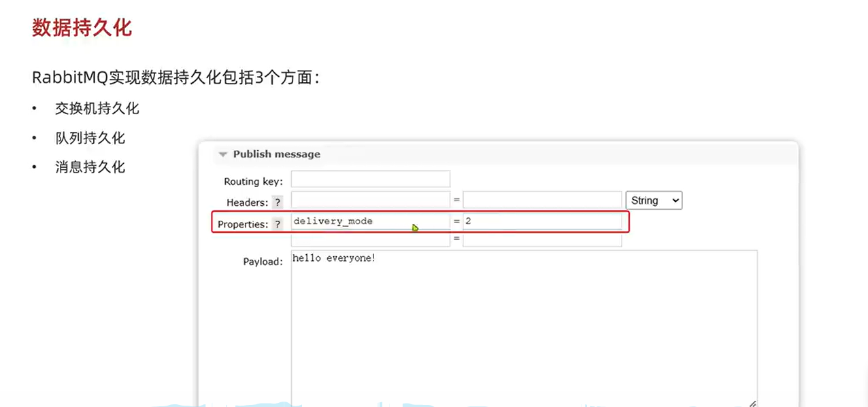Screen dimensions: 868x407
Task: Click inside the Payload text area
Action: point(524,328)
